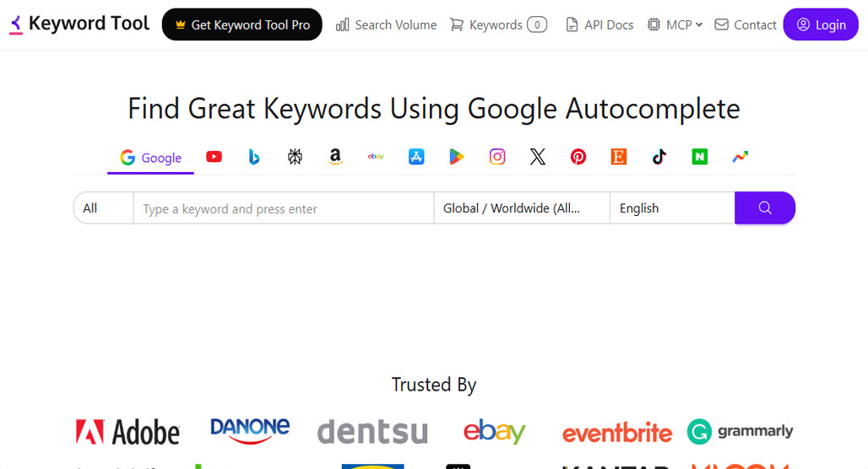Open API Docs link

pyautogui.click(x=599, y=25)
